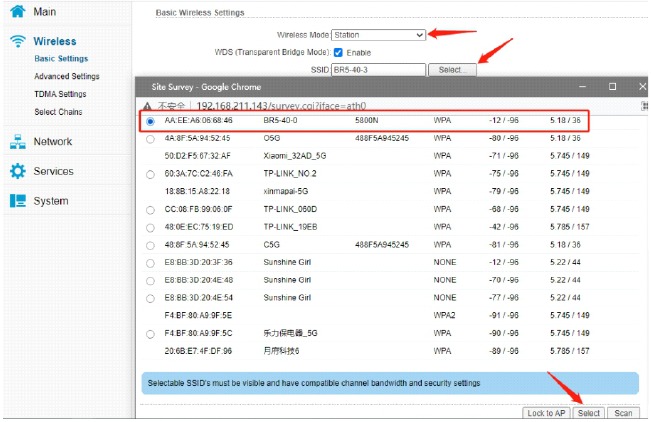Open the Wireless Mode dropdown
The image size is (651, 422).
click(378, 35)
